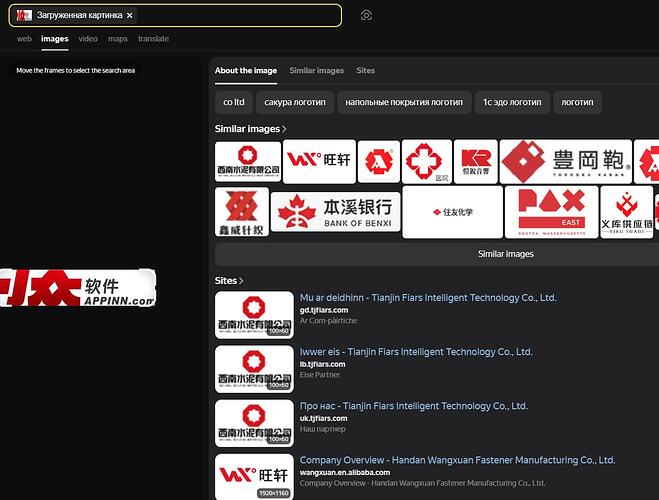Screen dimensions: 659x500
Task: Remove the uploaded image chip with X
Action: [130, 16]
